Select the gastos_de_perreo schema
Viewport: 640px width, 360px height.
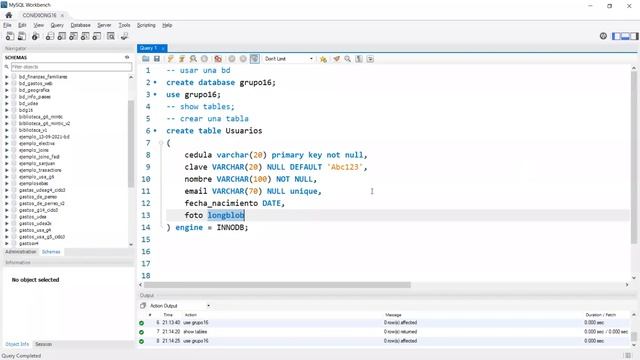pyautogui.click(x=38, y=197)
